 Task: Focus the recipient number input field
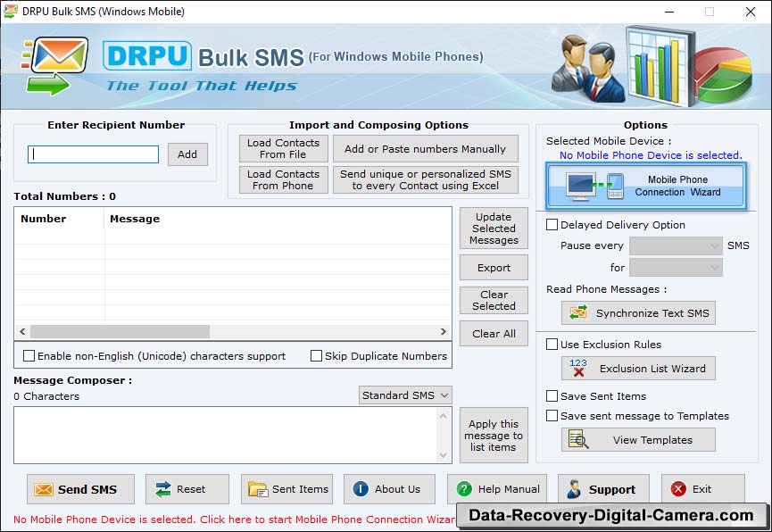coord(93,154)
